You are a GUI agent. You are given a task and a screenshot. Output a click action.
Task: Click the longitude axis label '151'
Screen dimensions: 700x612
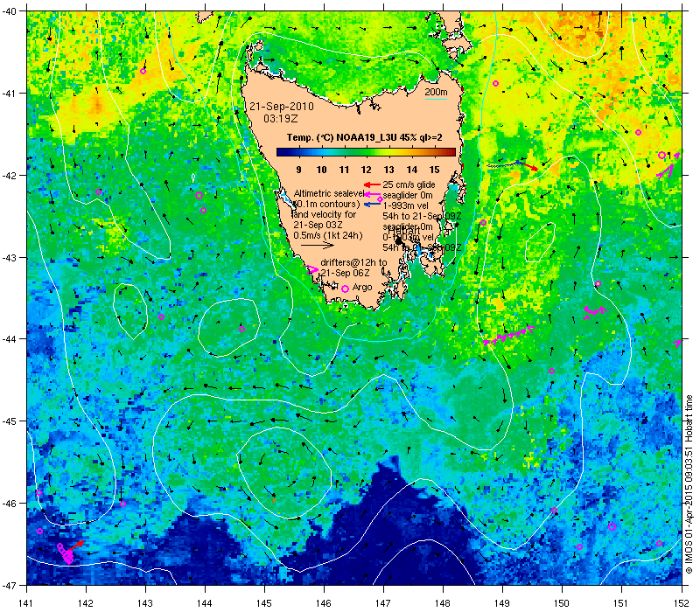pyautogui.click(x=621, y=603)
